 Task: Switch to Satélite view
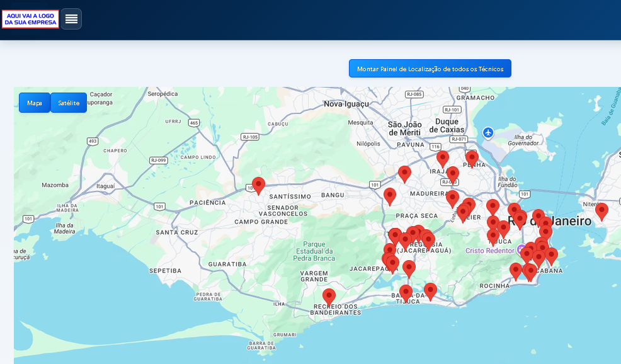[69, 103]
